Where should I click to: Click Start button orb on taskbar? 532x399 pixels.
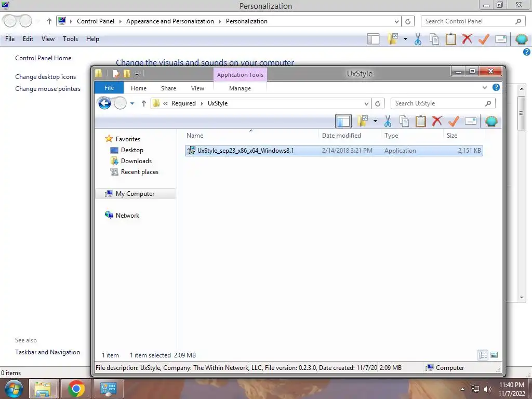point(14,389)
